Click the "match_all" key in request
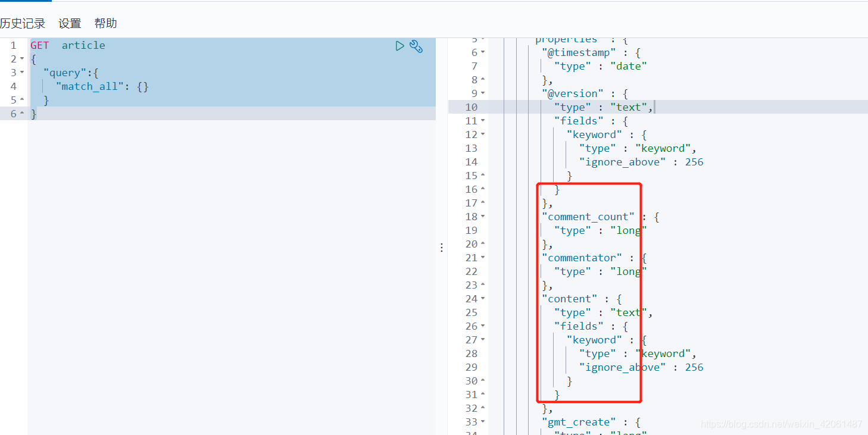Image resolution: width=868 pixels, height=435 pixels. tap(90, 86)
